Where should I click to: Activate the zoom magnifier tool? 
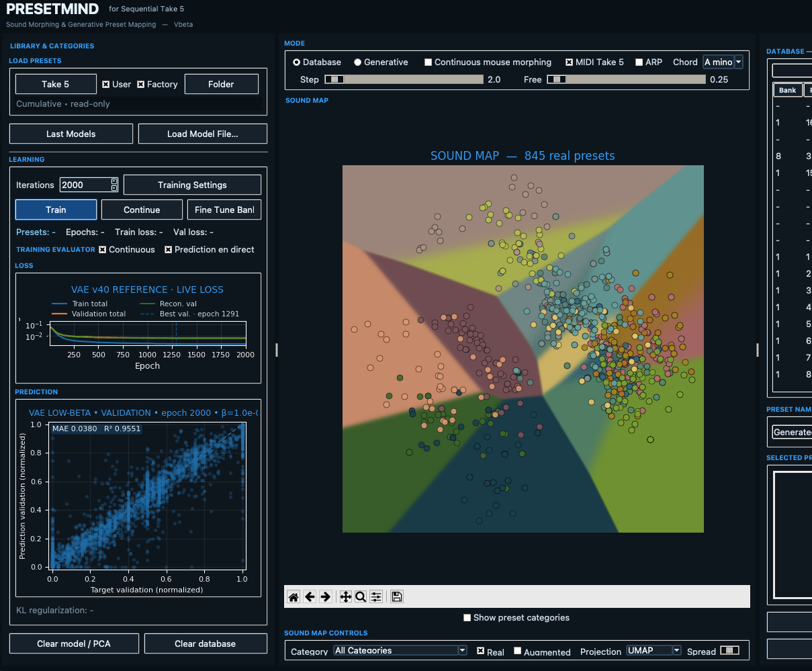click(361, 596)
